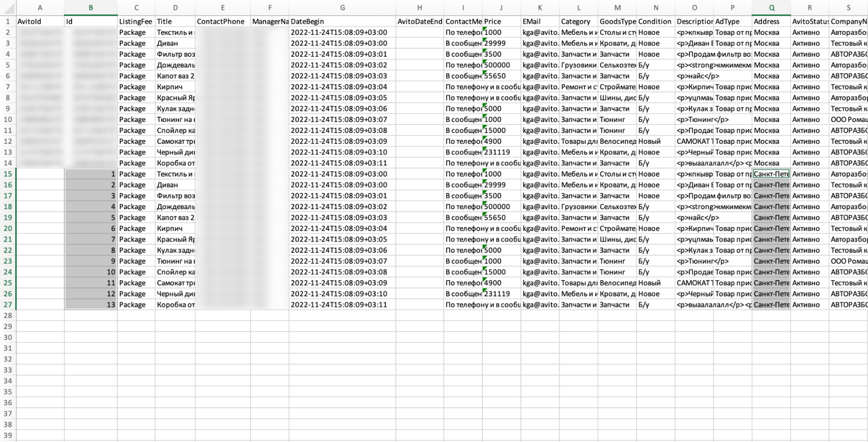Click the price 29999 in row 3
The width and height of the screenshot is (868, 442).
[501, 43]
